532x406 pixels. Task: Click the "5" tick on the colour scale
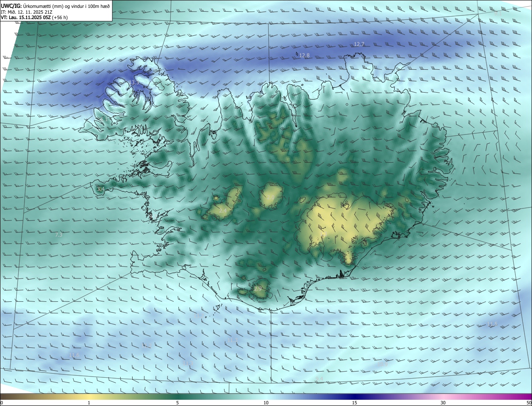[177, 403]
